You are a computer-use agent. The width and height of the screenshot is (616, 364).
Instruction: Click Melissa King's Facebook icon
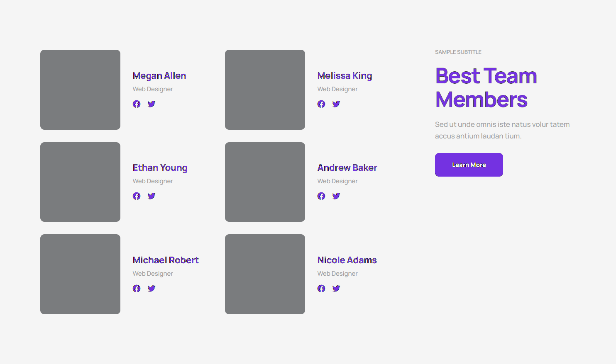click(321, 104)
